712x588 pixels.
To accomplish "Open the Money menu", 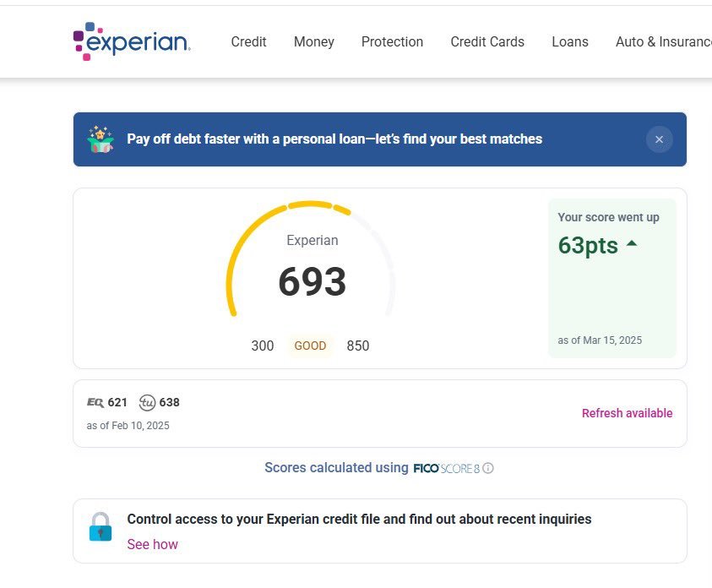I will [x=314, y=41].
